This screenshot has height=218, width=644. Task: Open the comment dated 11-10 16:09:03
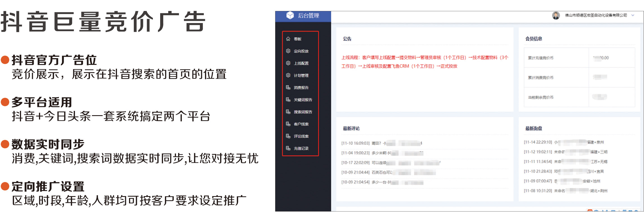click(x=382, y=143)
